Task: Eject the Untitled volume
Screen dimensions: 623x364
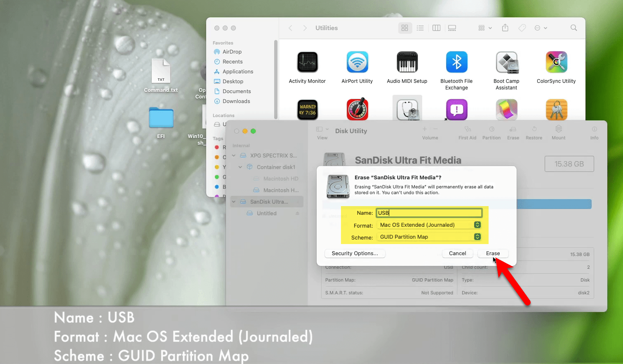Action: [297, 213]
